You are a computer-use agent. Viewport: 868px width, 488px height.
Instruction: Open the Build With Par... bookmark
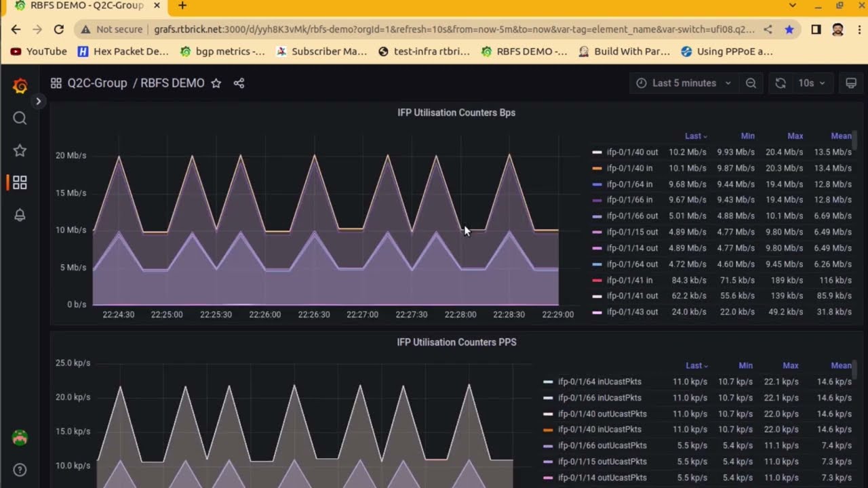(624, 52)
